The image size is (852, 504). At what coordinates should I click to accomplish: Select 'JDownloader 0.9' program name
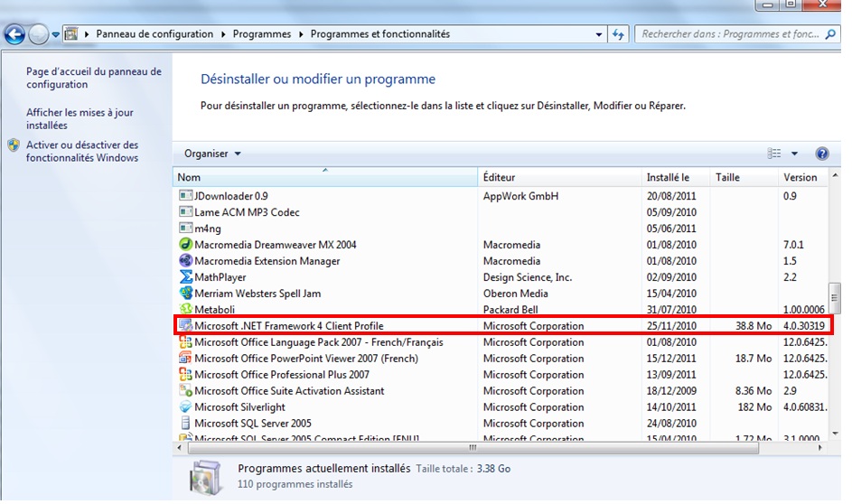click(x=231, y=196)
